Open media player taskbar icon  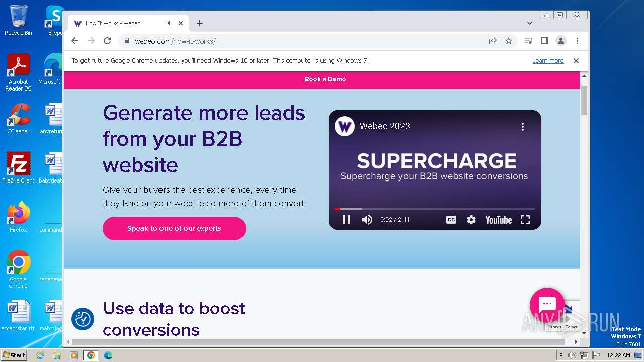tap(74, 355)
